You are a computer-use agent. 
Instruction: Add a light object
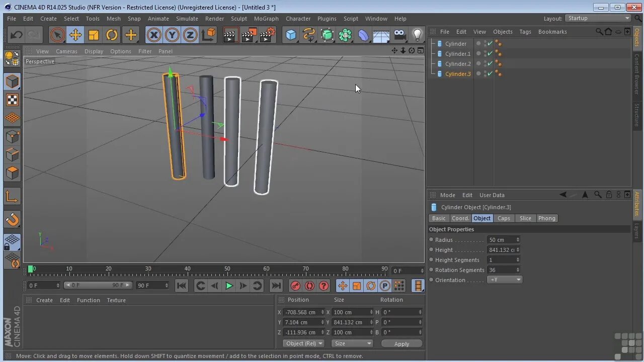pos(417,35)
